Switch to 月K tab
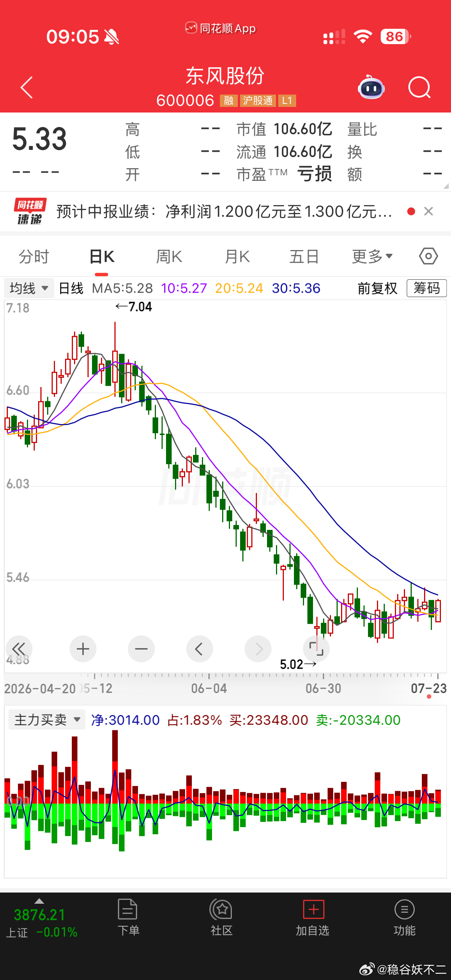The image size is (451, 980). (237, 256)
